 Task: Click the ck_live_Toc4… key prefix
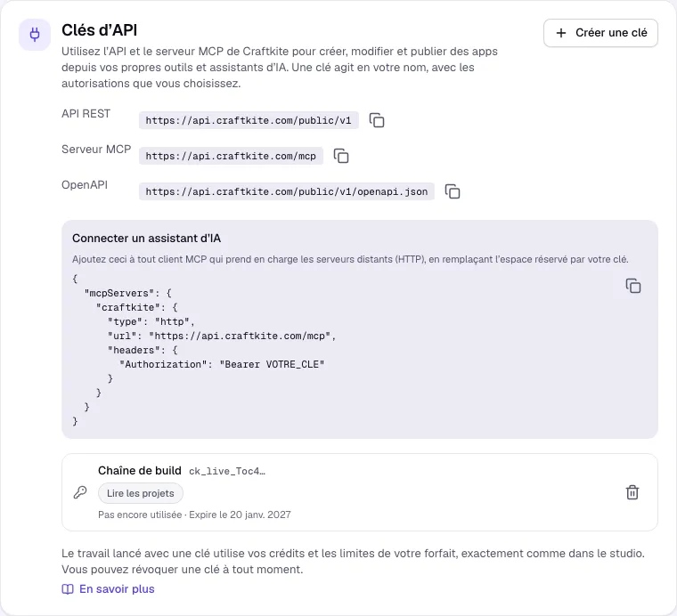[x=227, y=471]
